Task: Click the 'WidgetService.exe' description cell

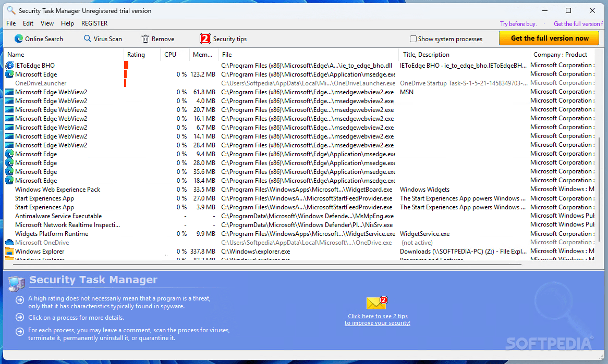Action: pos(424,234)
